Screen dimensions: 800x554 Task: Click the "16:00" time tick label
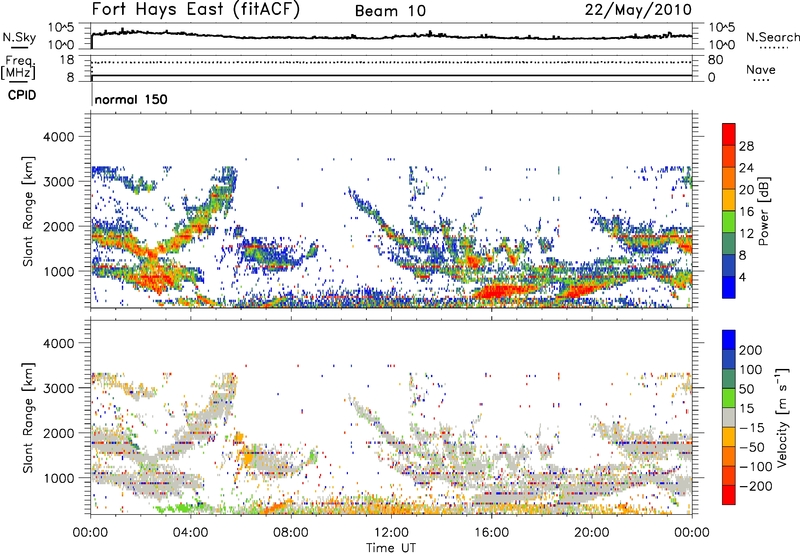pyautogui.click(x=491, y=533)
